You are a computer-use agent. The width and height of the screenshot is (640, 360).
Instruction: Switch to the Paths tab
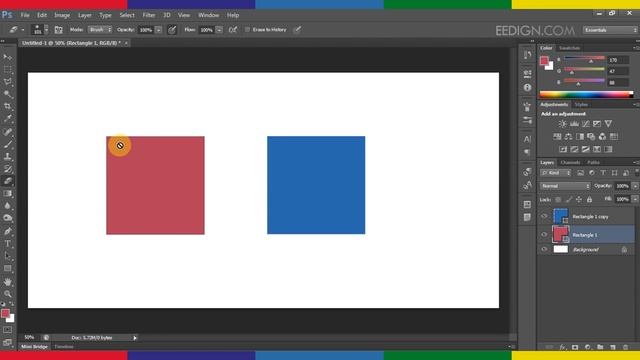click(593, 162)
